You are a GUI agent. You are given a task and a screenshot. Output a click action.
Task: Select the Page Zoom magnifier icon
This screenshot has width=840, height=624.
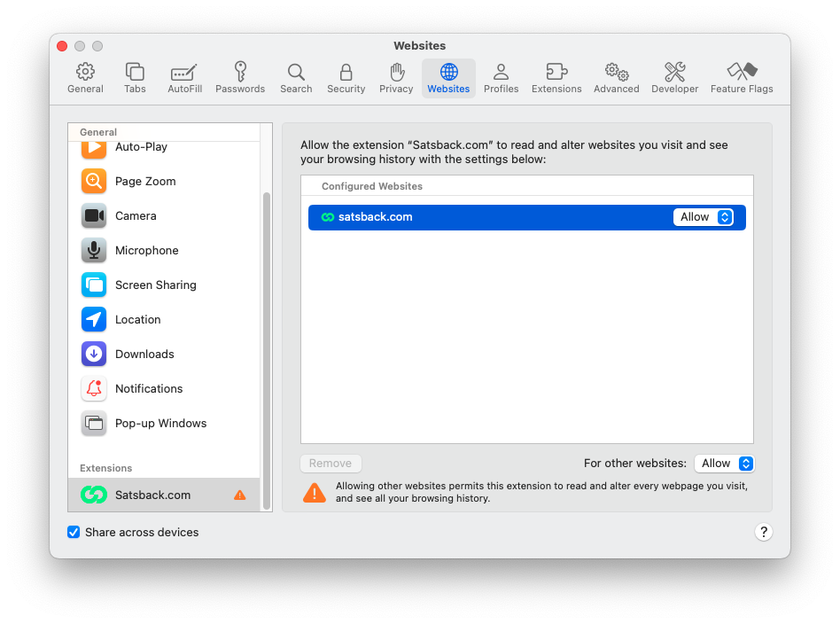pos(94,181)
